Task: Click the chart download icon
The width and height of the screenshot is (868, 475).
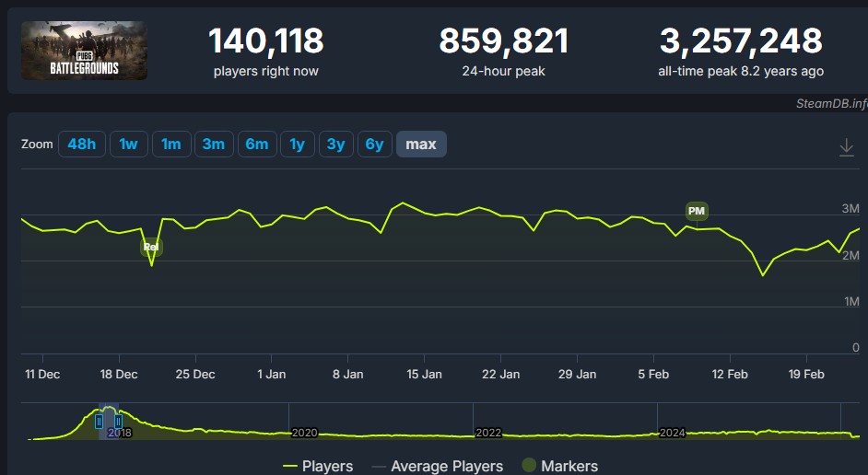Action: 846,147
